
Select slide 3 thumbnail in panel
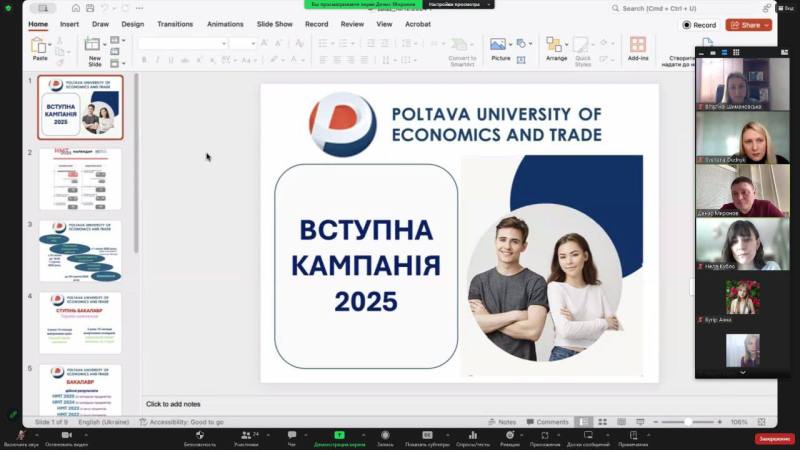[x=80, y=251]
